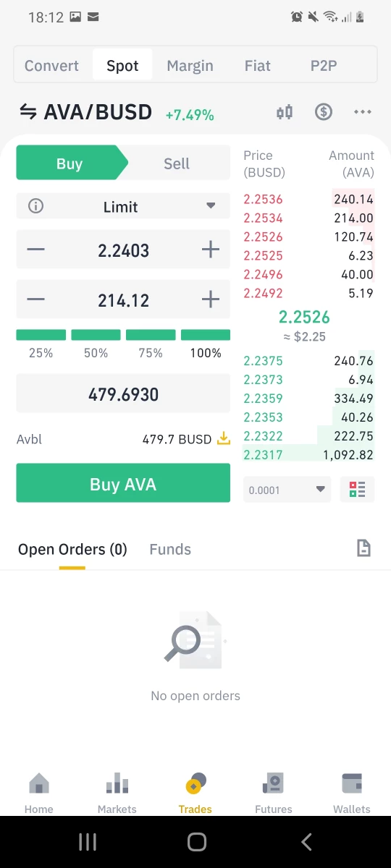Switch to the Sell side
Screen dimensions: 391x868
[x=177, y=163]
